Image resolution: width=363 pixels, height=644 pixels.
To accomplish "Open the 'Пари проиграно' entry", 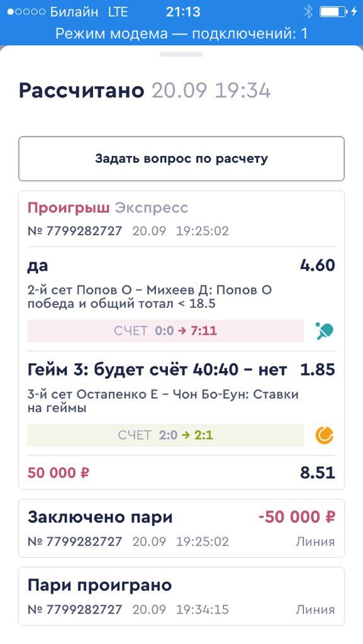I will tap(181, 596).
